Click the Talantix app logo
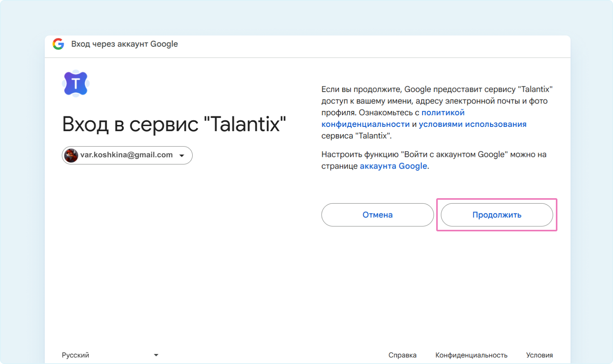 click(76, 83)
